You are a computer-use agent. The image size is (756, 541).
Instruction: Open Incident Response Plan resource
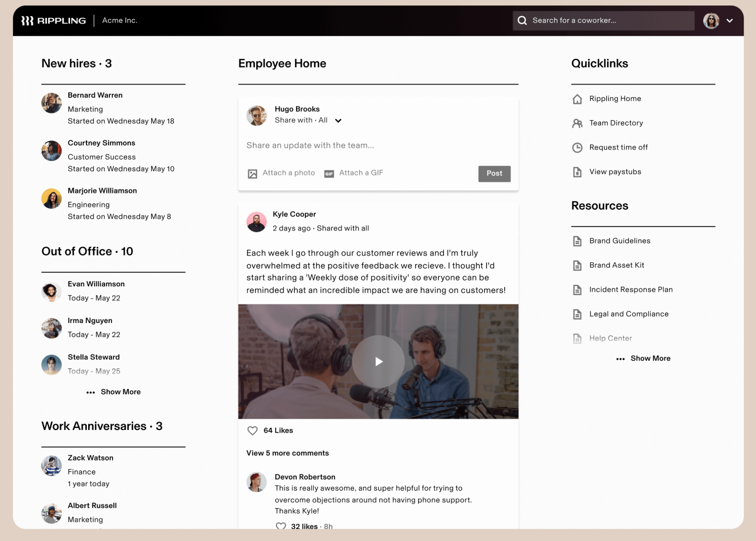coord(631,290)
